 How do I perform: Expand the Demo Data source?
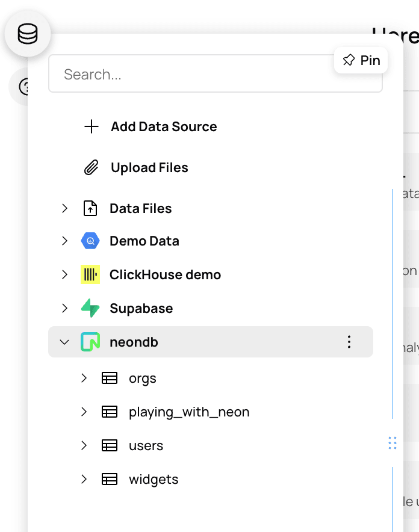(x=64, y=241)
